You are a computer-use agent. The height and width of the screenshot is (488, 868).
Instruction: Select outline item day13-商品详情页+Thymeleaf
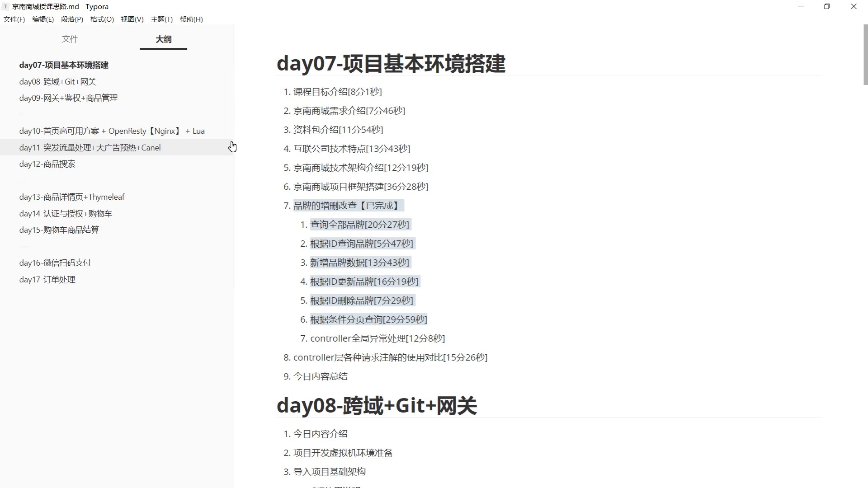tap(71, 197)
